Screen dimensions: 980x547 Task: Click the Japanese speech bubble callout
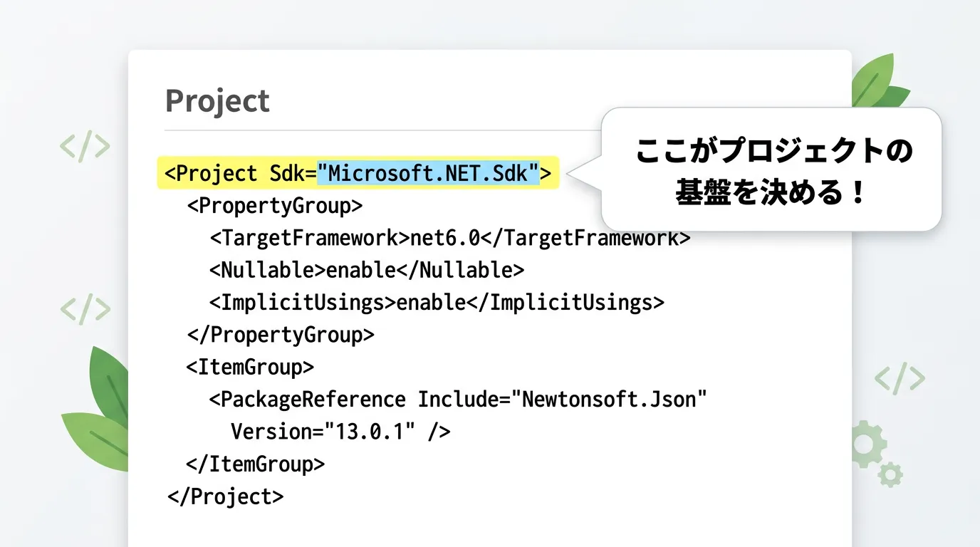(772, 170)
